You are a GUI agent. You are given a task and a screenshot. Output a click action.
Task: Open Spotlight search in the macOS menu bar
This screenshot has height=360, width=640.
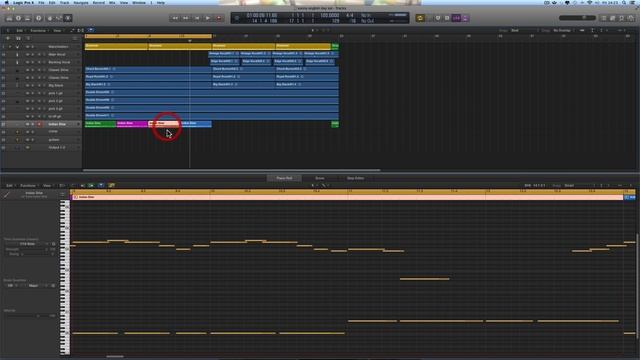pyautogui.click(x=624, y=2)
